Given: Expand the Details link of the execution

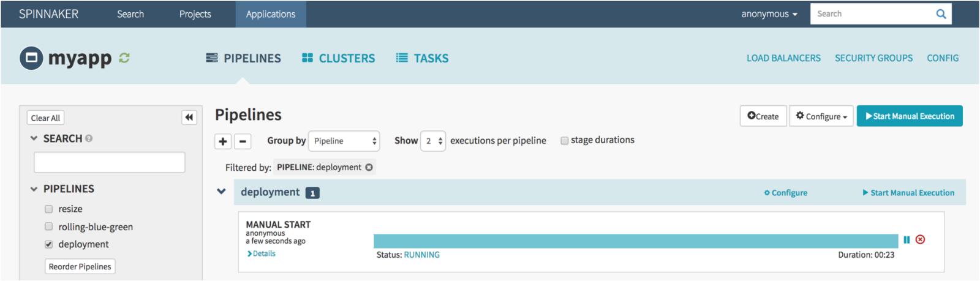Looking at the screenshot, I should [262, 253].
